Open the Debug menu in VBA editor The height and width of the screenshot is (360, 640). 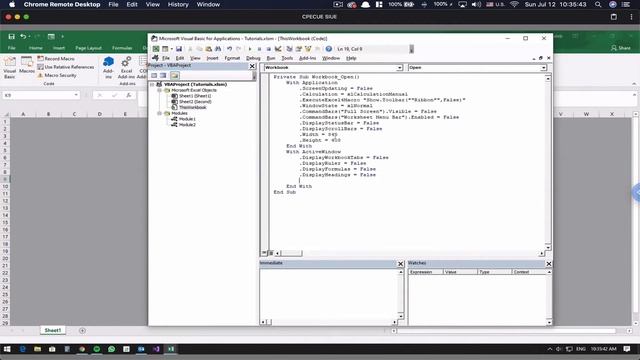click(x=253, y=58)
